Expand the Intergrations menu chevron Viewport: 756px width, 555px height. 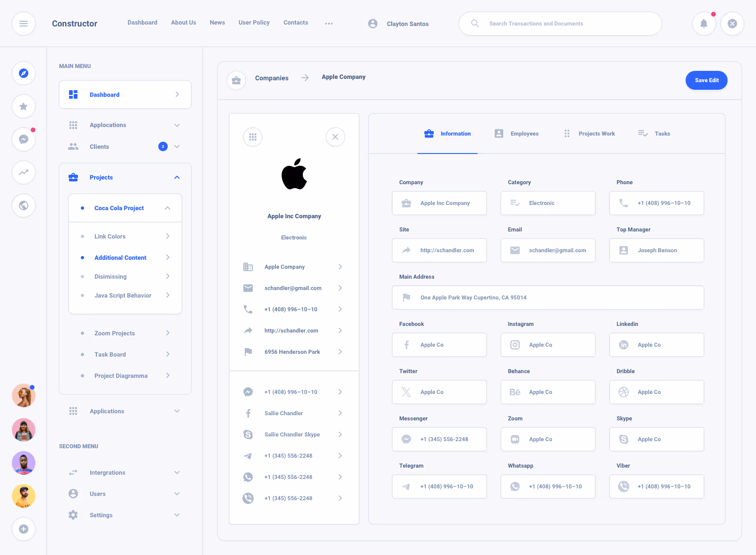(x=177, y=472)
